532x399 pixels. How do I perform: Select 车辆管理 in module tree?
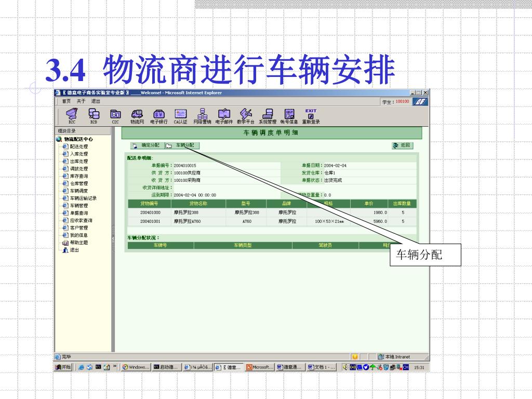pyautogui.click(x=79, y=206)
